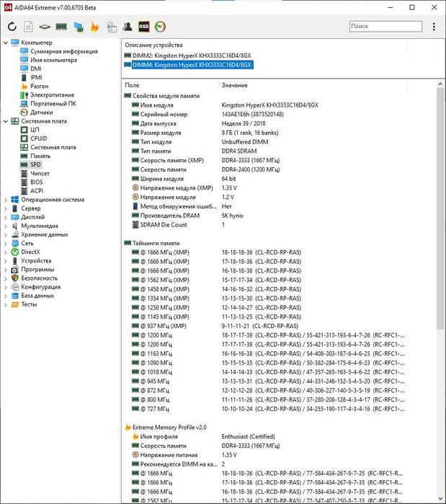Select the Тесты tree item
Viewport: 446px width, 504px height.
(29, 304)
